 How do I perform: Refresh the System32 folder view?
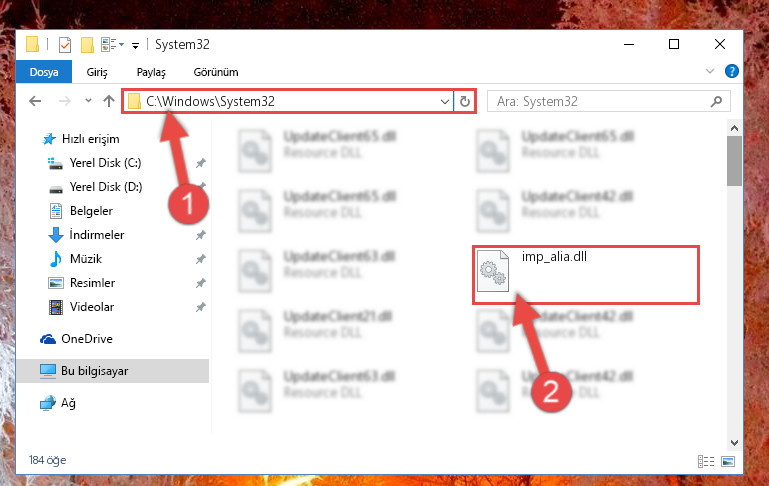[x=464, y=102]
